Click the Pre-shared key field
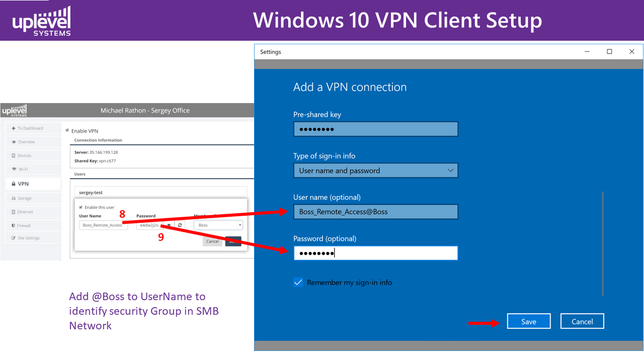This screenshot has height=362, width=644. point(376,129)
